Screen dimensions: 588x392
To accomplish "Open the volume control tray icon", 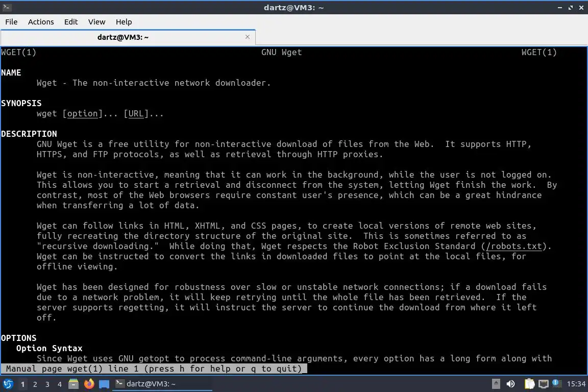I will pyautogui.click(x=510, y=384).
